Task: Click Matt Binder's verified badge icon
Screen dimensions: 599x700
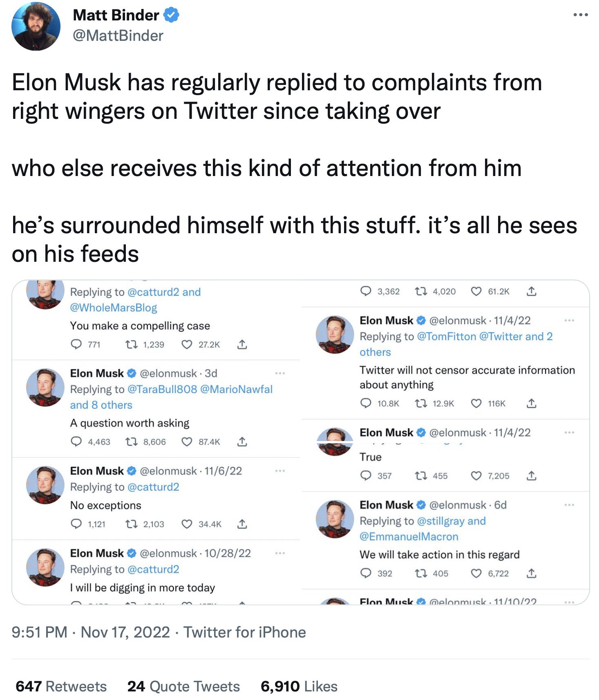Action: coord(171,15)
